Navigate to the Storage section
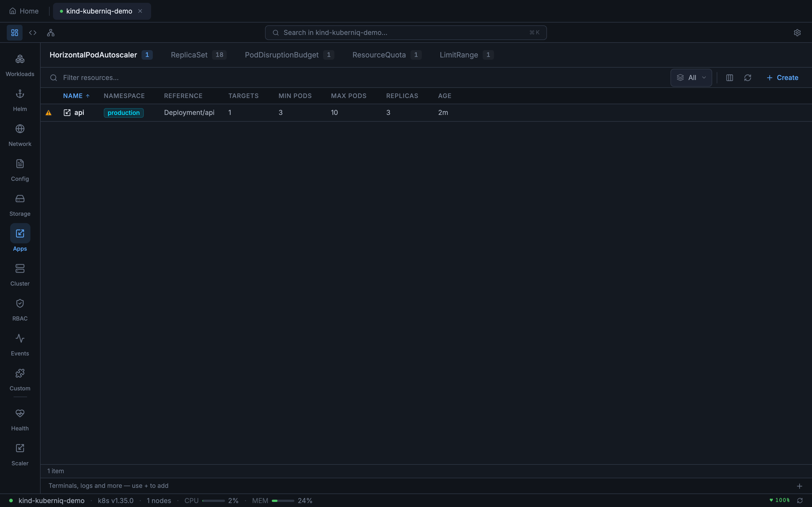The width and height of the screenshot is (812, 507). coord(20,204)
